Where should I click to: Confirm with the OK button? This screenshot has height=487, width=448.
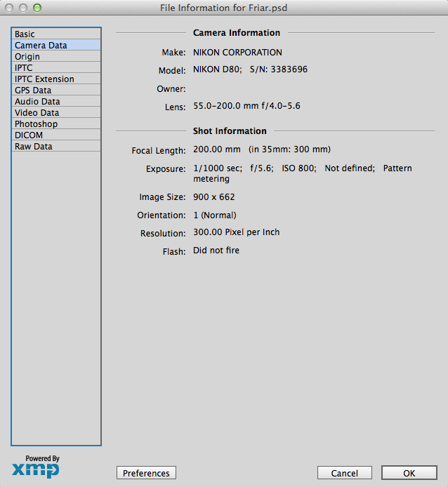tap(409, 473)
